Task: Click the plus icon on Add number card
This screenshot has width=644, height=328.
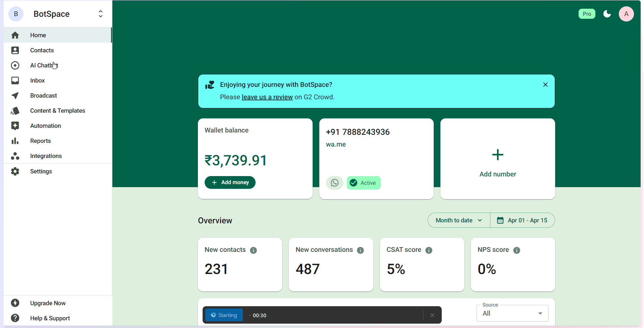Action: [x=498, y=155]
